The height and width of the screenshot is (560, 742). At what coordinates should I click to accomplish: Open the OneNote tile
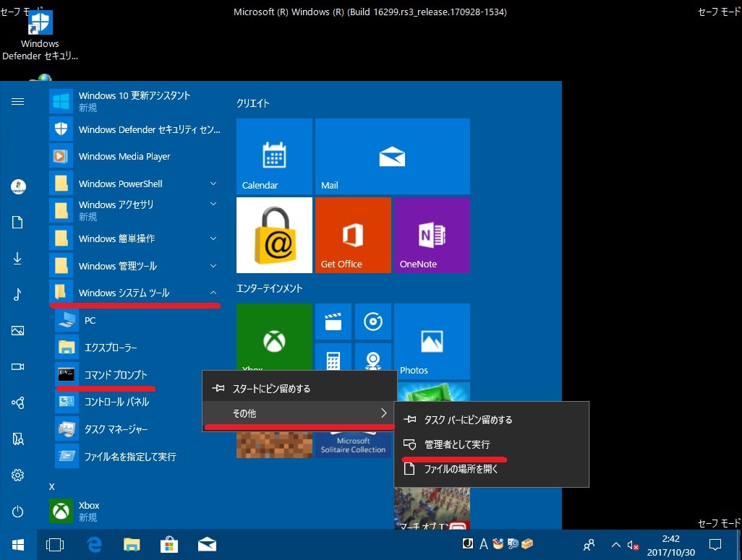pos(432,235)
